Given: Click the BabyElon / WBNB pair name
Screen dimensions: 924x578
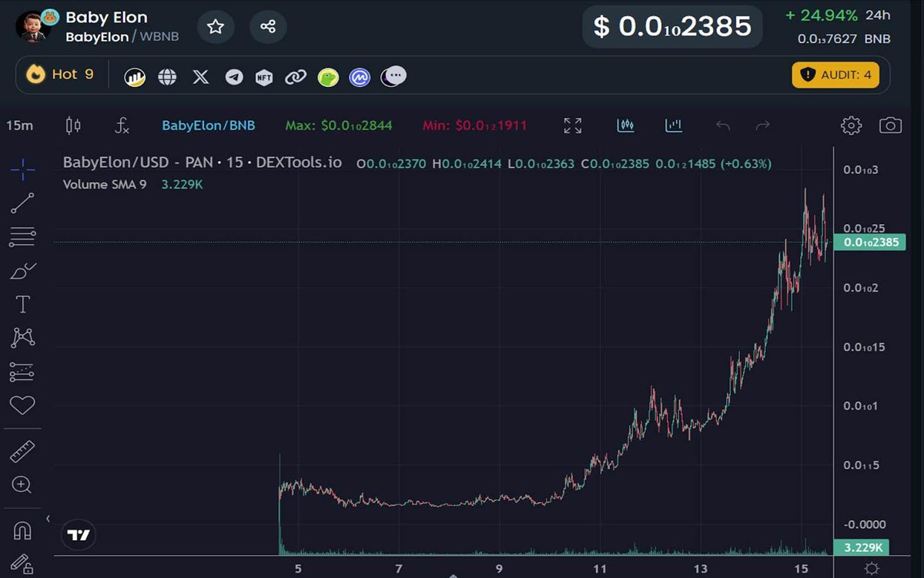Looking at the screenshot, I should 122,37.
